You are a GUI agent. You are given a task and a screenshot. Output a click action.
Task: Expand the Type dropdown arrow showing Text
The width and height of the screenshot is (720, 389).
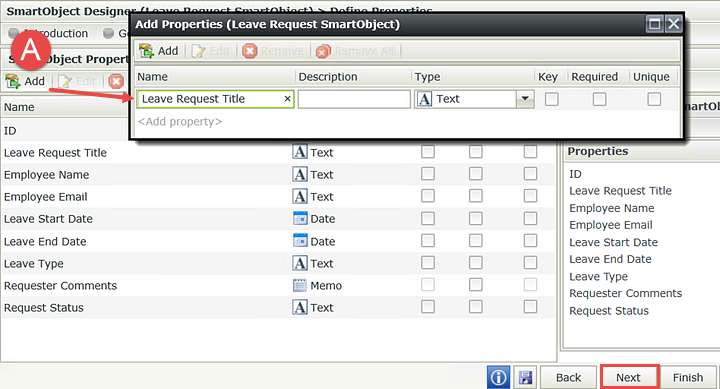(525, 99)
